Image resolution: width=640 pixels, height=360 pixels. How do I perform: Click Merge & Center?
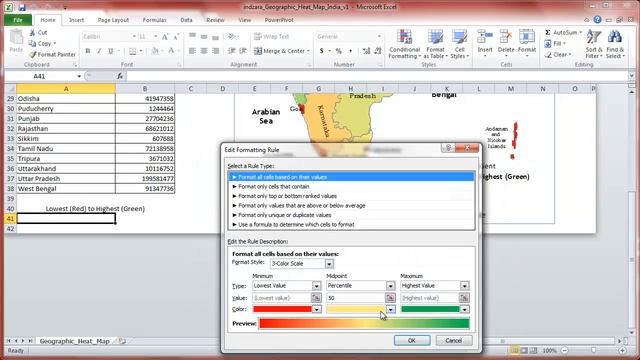click(282, 51)
